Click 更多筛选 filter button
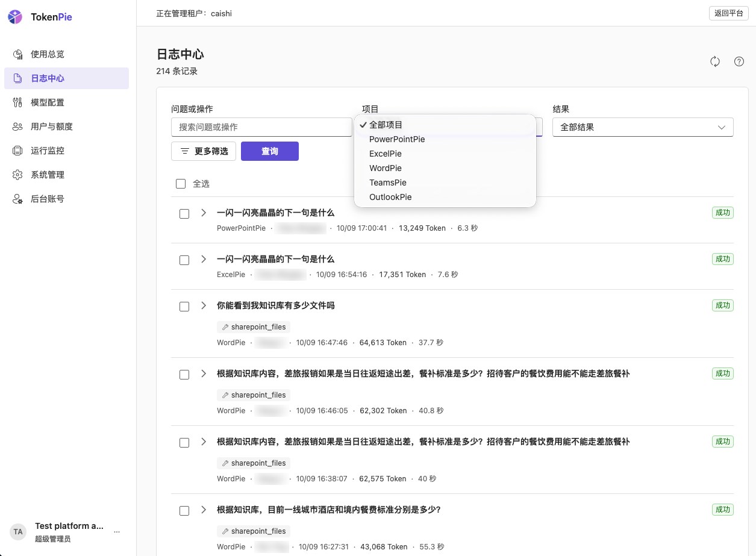 click(x=204, y=151)
